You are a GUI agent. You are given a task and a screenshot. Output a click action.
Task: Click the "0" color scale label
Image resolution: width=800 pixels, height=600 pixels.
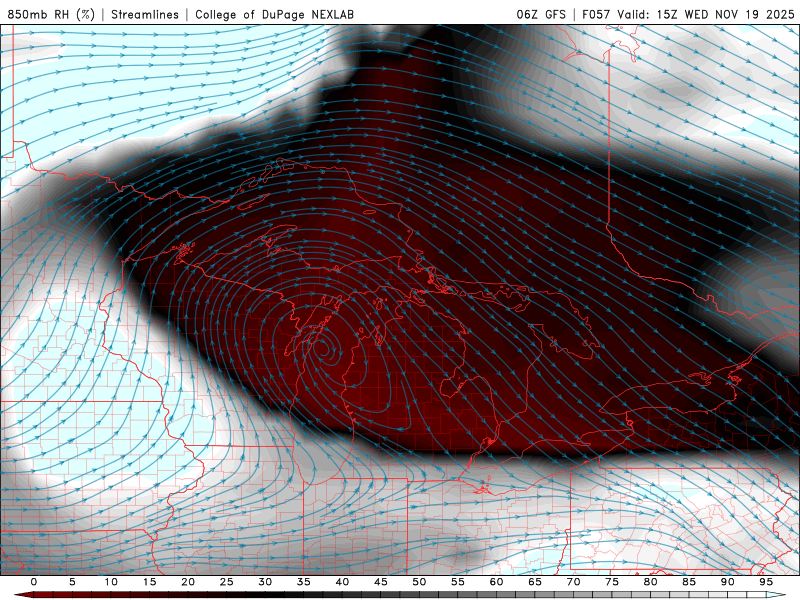pyautogui.click(x=34, y=582)
